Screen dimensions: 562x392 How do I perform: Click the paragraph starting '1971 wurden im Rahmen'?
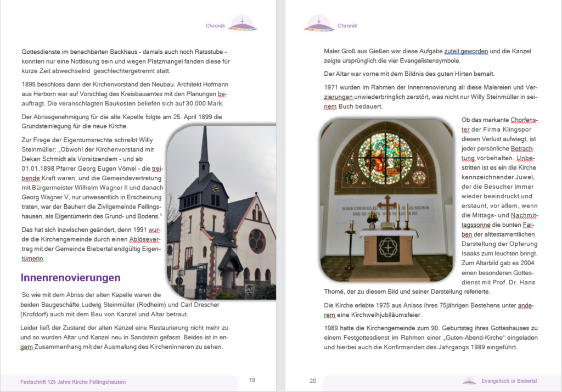[431, 97]
